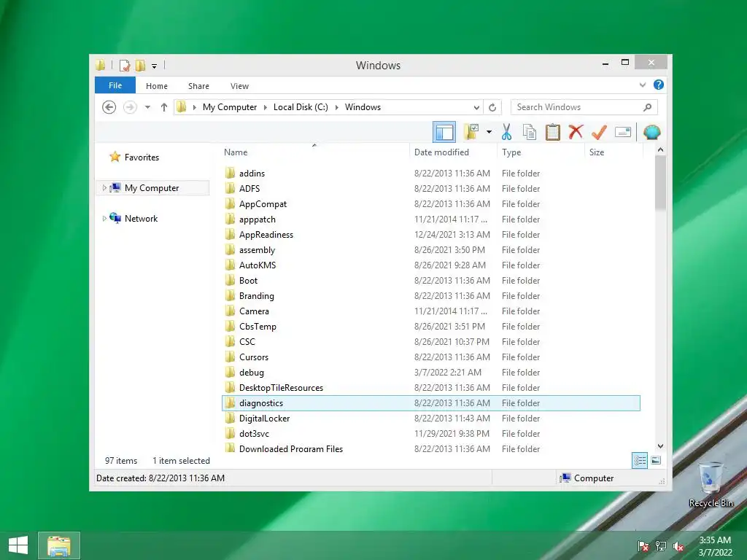Click Local Disk (C:) in the breadcrumb
Screen dimensions: 747x560
pyautogui.click(x=301, y=107)
